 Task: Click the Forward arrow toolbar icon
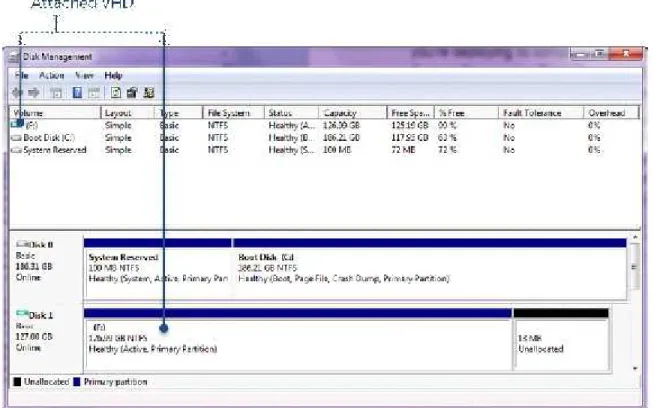[34, 93]
